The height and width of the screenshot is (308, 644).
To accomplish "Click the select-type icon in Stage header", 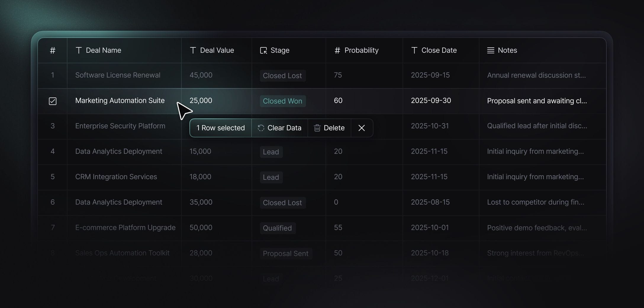I will tap(263, 50).
